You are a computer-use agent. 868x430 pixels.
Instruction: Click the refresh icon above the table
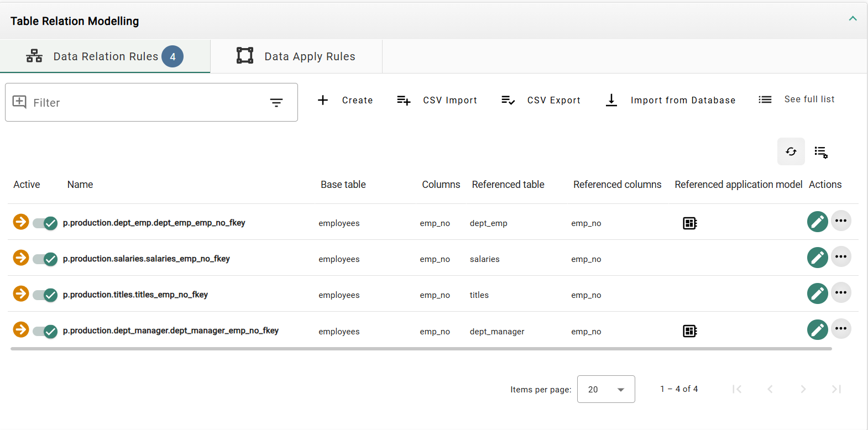click(791, 151)
